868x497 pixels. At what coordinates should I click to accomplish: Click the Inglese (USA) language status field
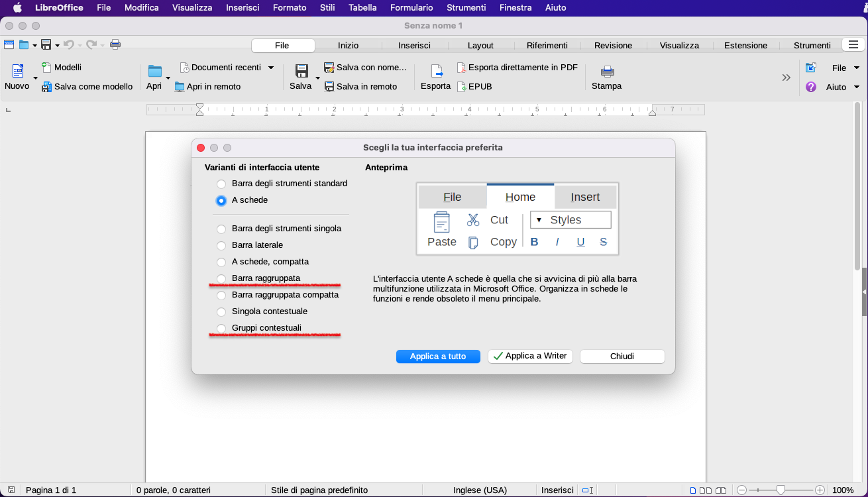[480, 490]
